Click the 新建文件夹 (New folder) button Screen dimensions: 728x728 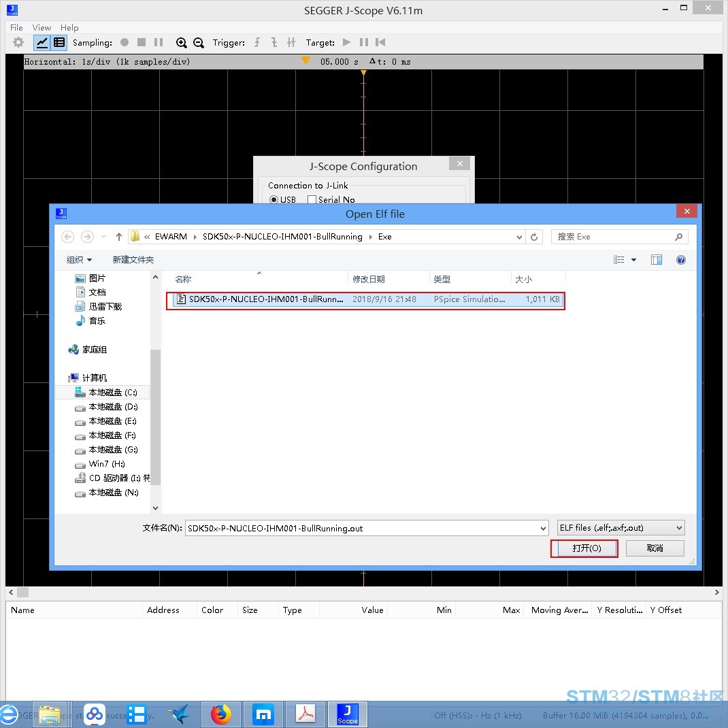133,260
